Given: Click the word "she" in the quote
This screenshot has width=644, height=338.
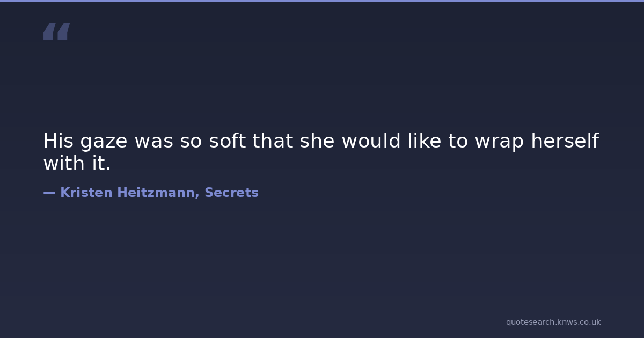Looking at the screenshot, I should tap(318, 141).
